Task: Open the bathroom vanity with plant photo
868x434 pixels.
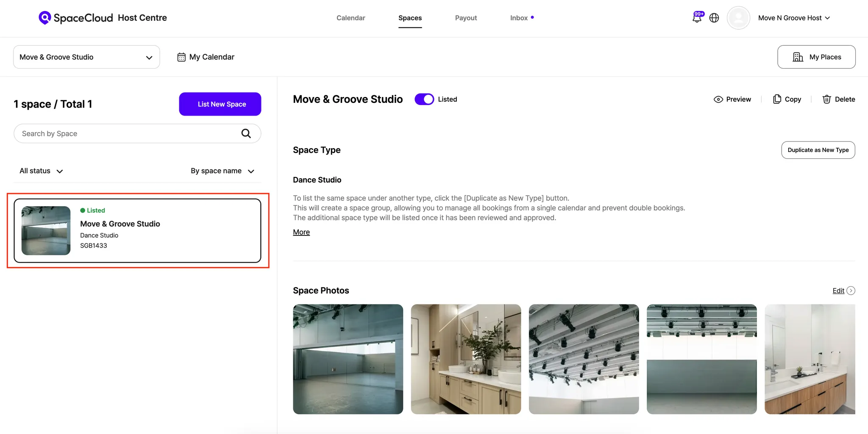Action: pos(466,359)
